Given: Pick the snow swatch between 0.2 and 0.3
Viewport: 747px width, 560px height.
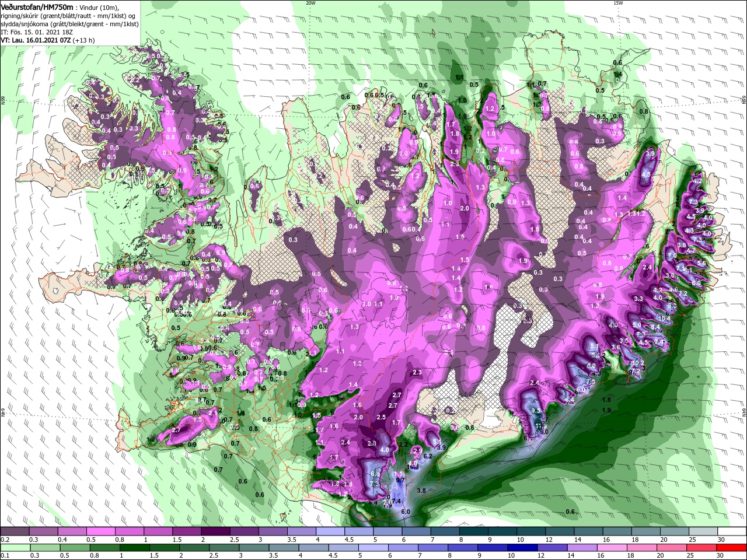Looking at the screenshot, I should (x=14, y=531).
